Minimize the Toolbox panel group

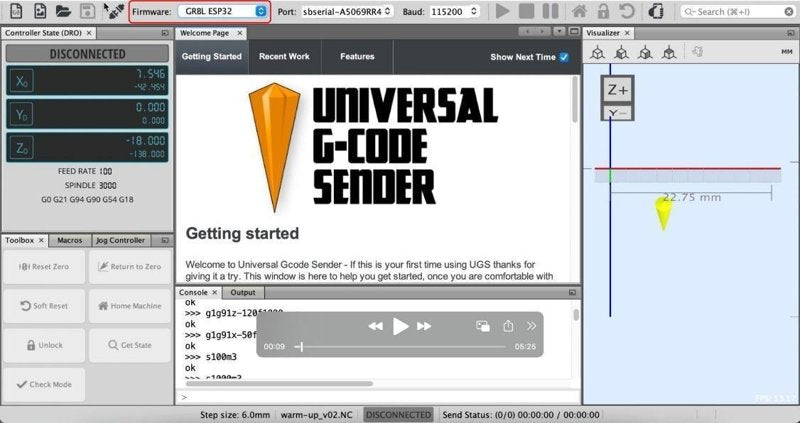(165, 240)
